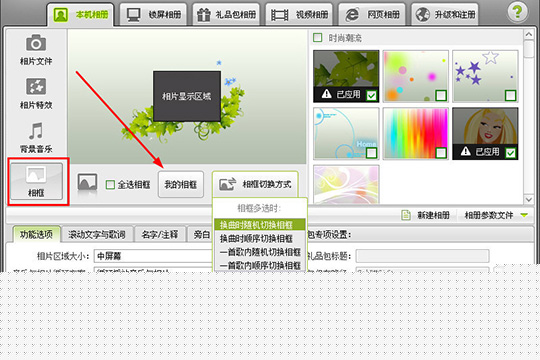Select the pastel swirl frame thumbnail
Image resolution: width=540 pixels, height=360 pixels.
point(346,184)
